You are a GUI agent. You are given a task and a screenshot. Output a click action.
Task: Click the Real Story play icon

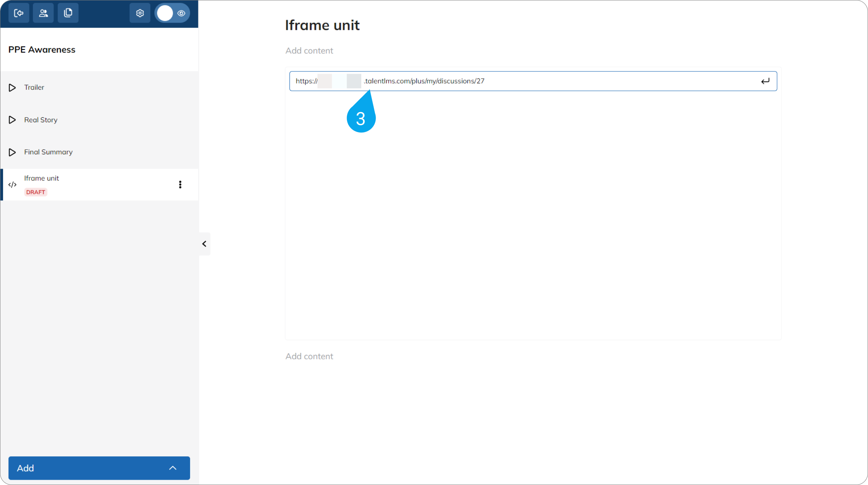click(12, 120)
